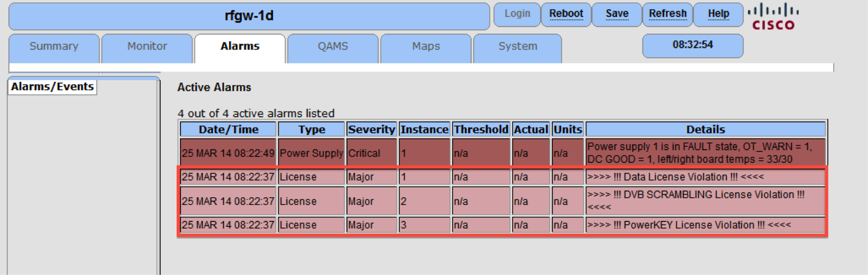868x275 pixels.
Task: Select the Alarms tab
Action: pyautogui.click(x=240, y=47)
